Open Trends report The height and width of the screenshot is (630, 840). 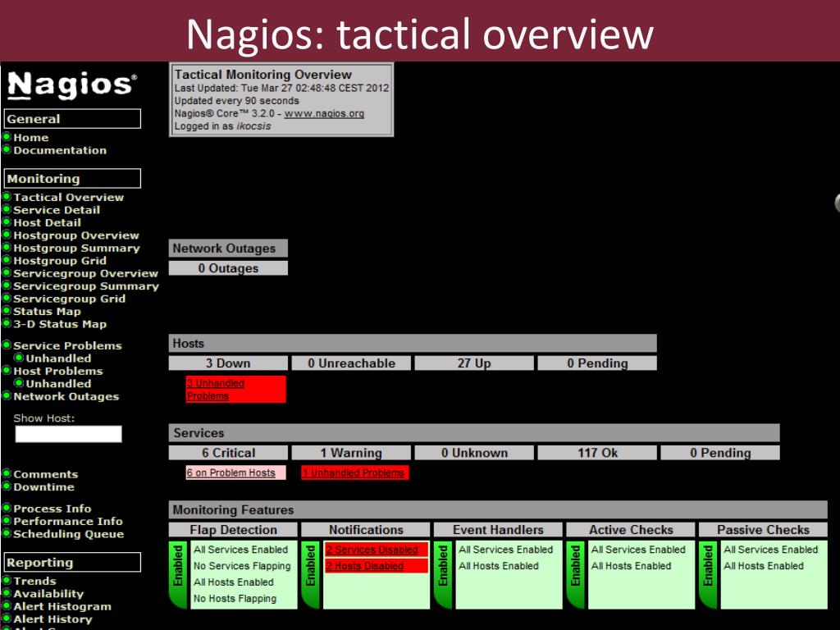[34, 582]
